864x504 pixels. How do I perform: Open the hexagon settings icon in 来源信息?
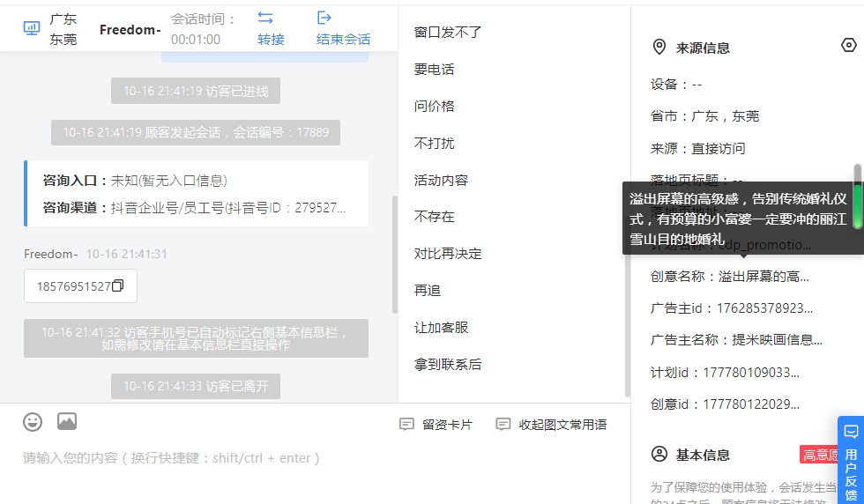coord(849,45)
